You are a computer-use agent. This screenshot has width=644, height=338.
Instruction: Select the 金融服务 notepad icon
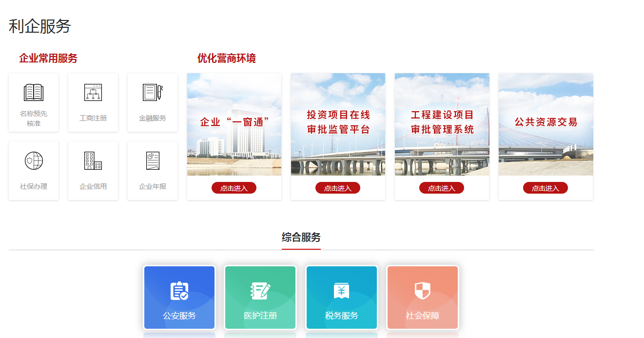click(x=153, y=92)
